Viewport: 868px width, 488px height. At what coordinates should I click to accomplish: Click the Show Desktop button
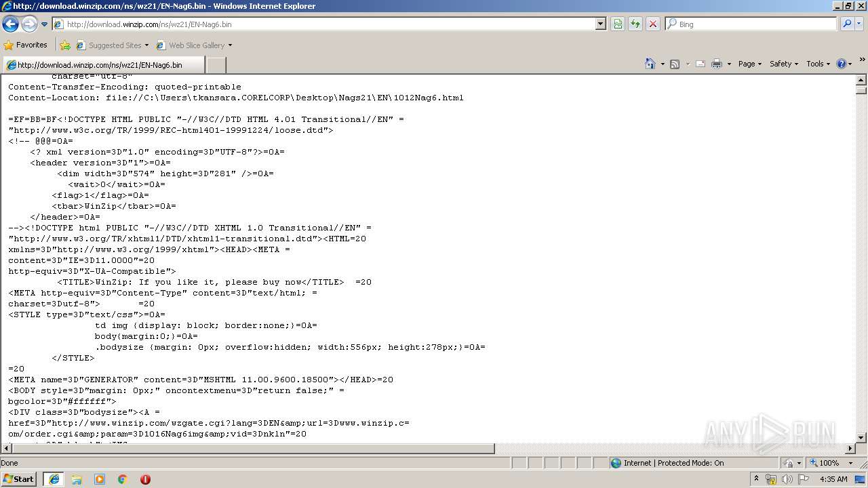pos(861,479)
